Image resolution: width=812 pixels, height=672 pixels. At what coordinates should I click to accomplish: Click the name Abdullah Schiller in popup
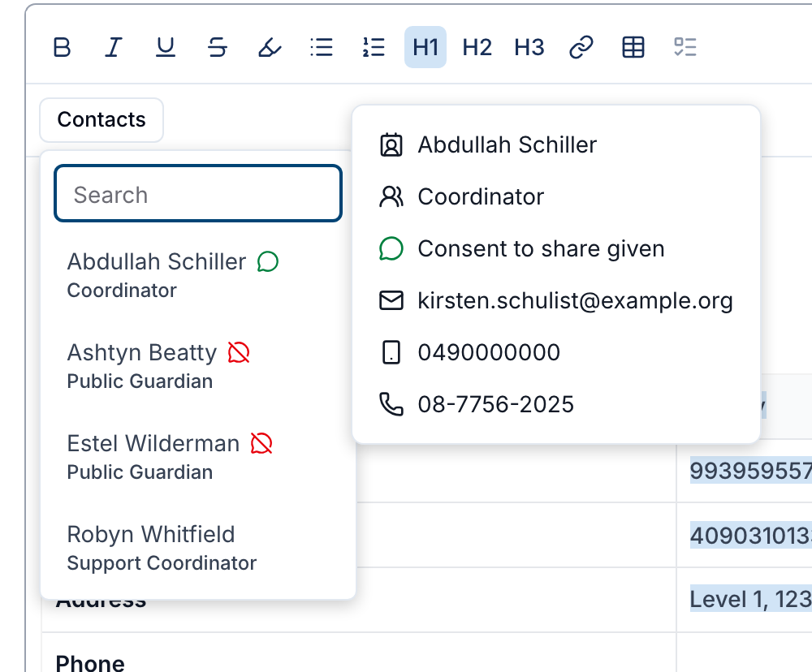(x=507, y=145)
